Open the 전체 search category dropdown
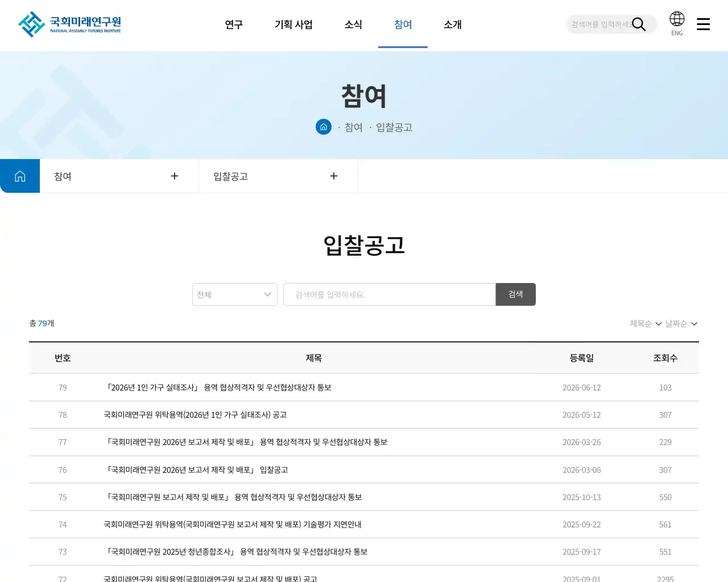 point(235,294)
